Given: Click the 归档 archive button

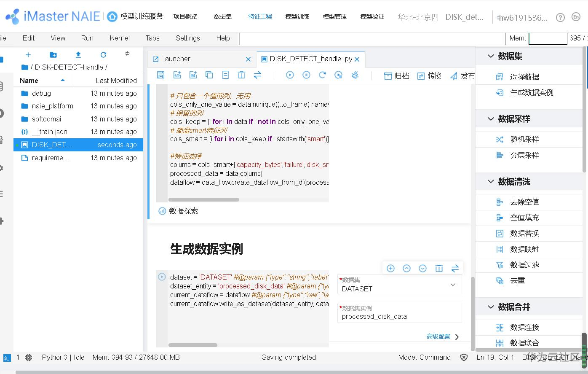Looking at the screenshot, I should (397, 76).
